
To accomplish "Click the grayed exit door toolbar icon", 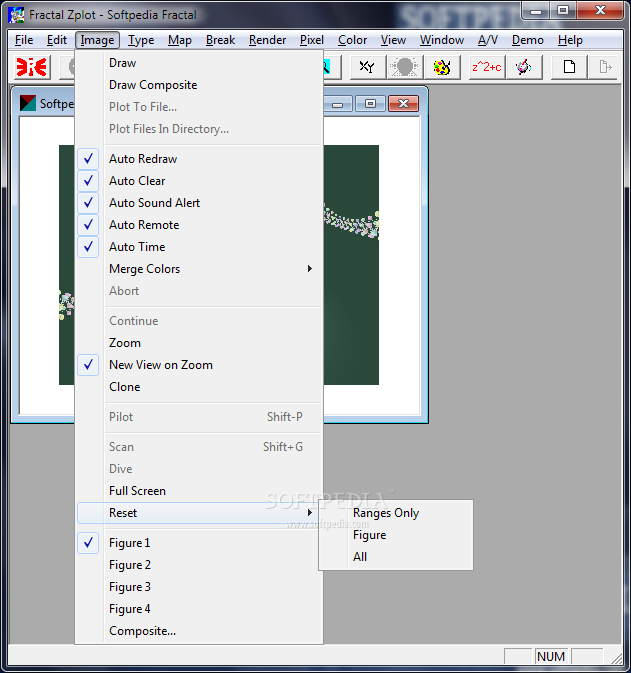I will click(605, 67).
